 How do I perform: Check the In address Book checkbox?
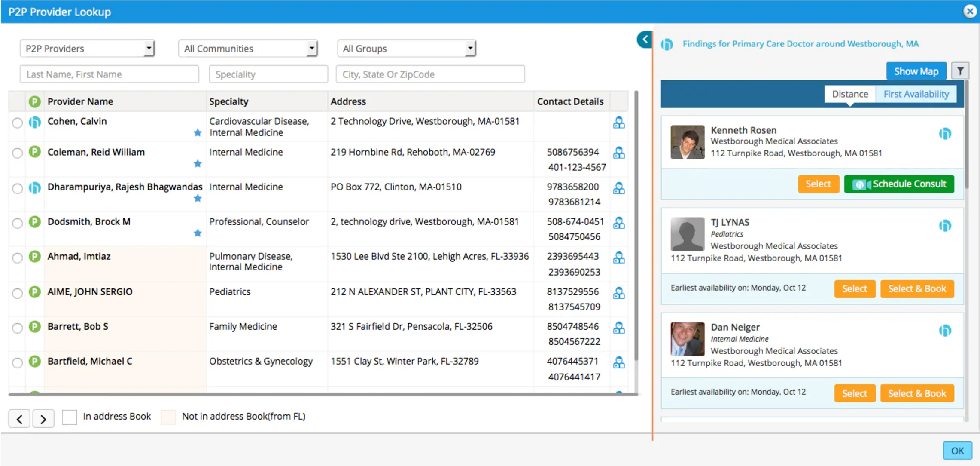[x=69, y=417]
